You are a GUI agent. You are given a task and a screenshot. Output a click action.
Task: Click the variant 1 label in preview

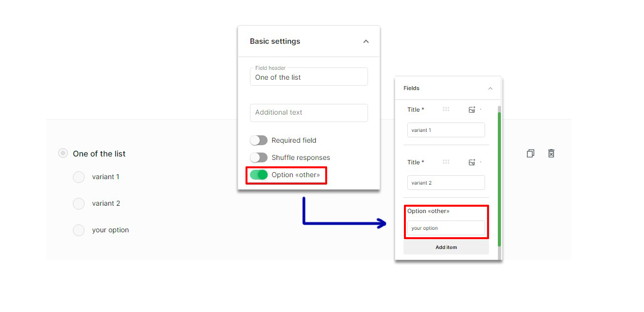click(x=106, y=177)
